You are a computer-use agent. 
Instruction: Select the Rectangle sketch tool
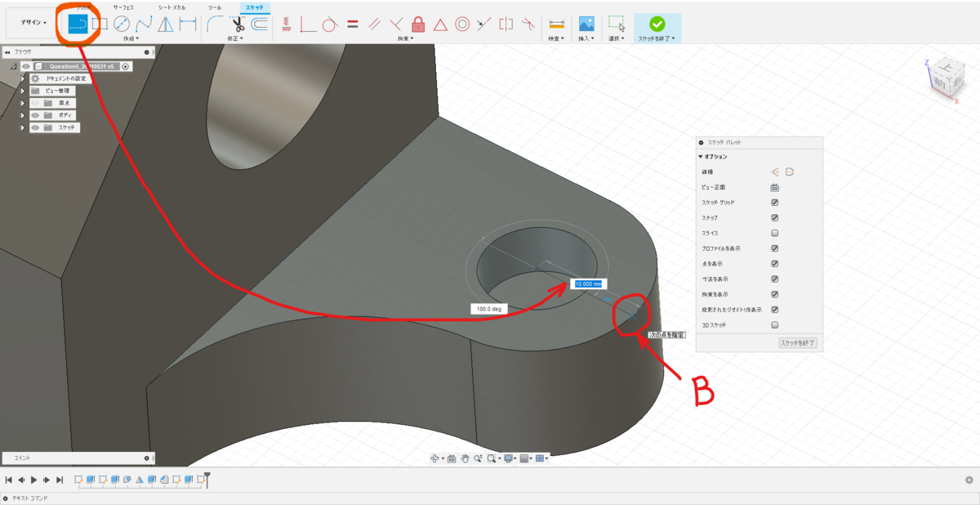coord(100,24)
